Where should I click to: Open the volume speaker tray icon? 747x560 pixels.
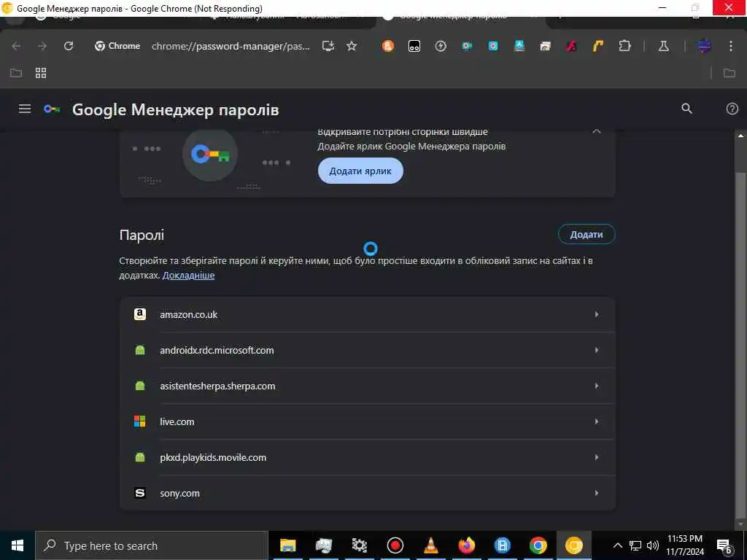tap(653, 545)
